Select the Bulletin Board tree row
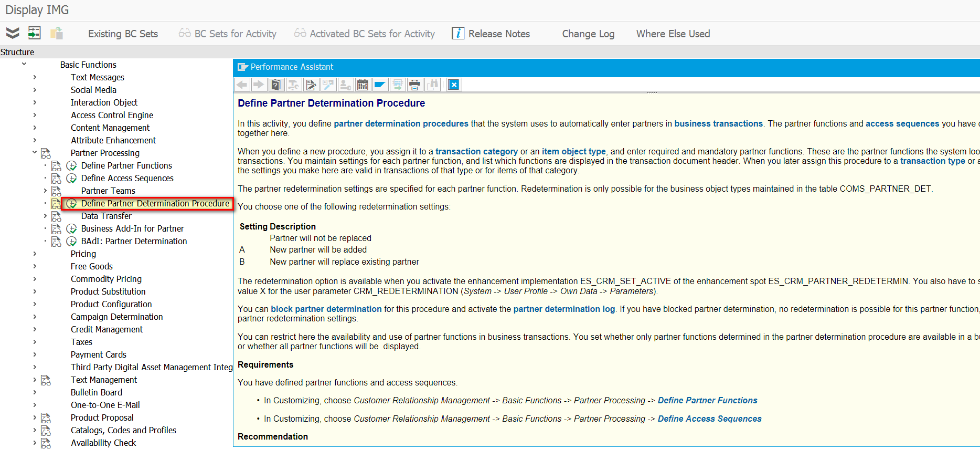980x449 pixels. pos(97,392)
